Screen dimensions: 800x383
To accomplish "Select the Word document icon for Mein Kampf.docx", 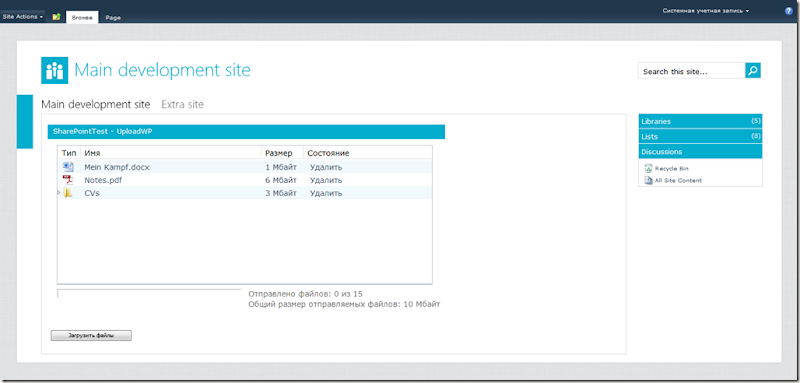I will [x=68, y=166].
